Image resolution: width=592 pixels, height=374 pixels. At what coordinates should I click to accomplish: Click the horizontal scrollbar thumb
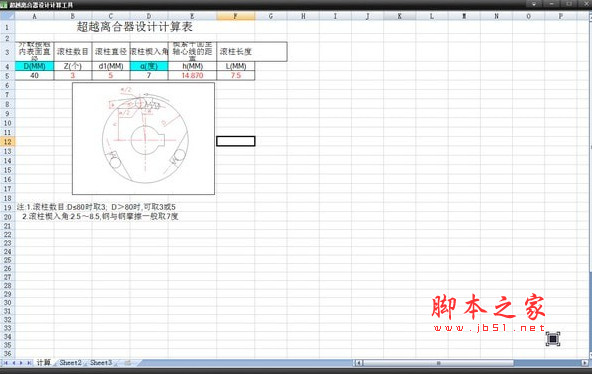tap(438, 363)
